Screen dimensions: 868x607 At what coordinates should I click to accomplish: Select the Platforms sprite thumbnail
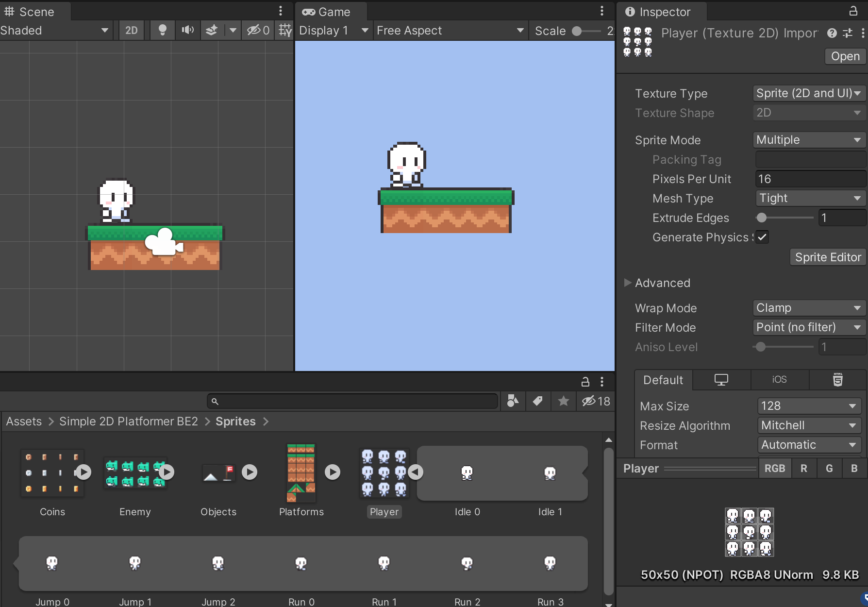[x=301, y=473]
